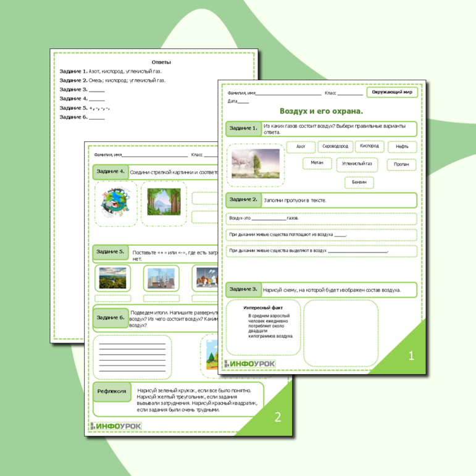Click the green forest picture in Задание 4
476x476 pixels.
tap(164, 203)
